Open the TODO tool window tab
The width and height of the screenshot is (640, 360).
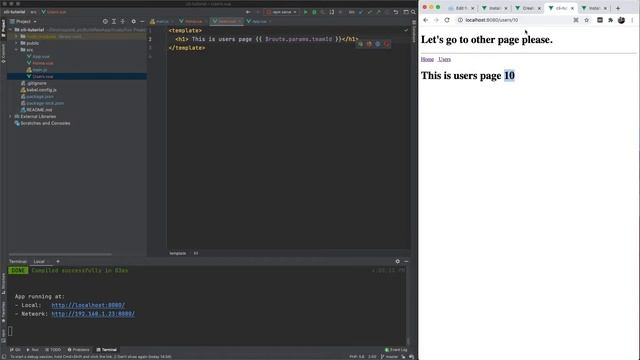click(x=53, y=350)
